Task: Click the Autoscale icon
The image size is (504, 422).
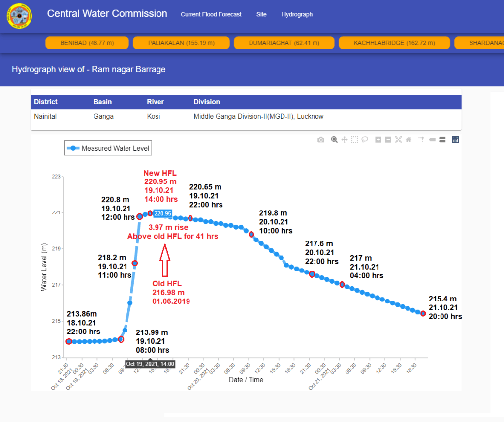Action: (x=398, y=140)
